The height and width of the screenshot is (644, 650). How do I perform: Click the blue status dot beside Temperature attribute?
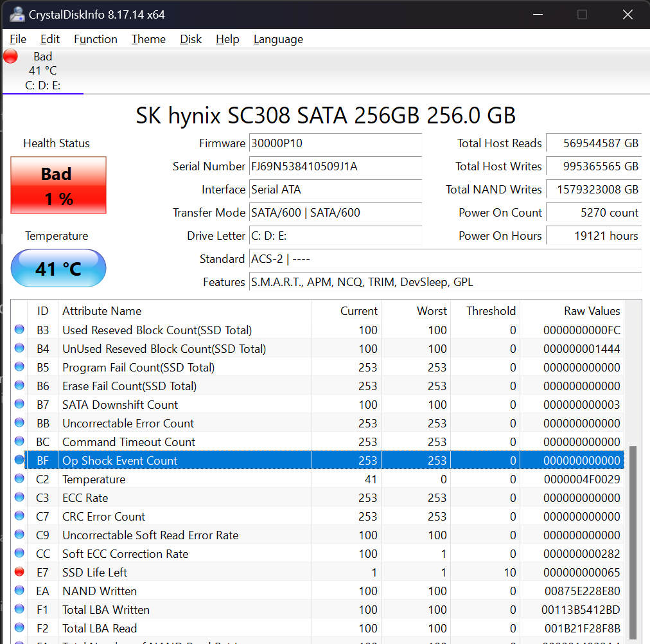pyautogui.click(x=19, y=478)
